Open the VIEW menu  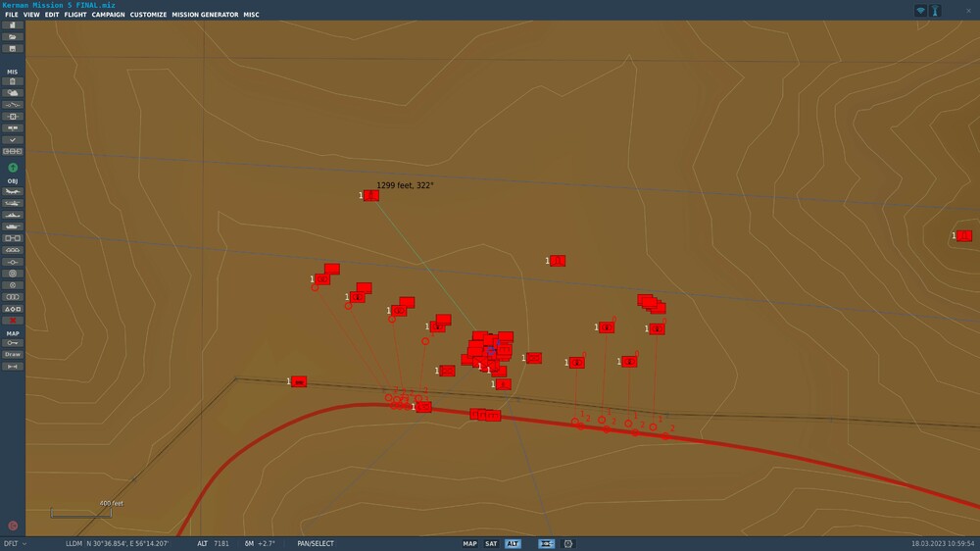pos(31,15)
